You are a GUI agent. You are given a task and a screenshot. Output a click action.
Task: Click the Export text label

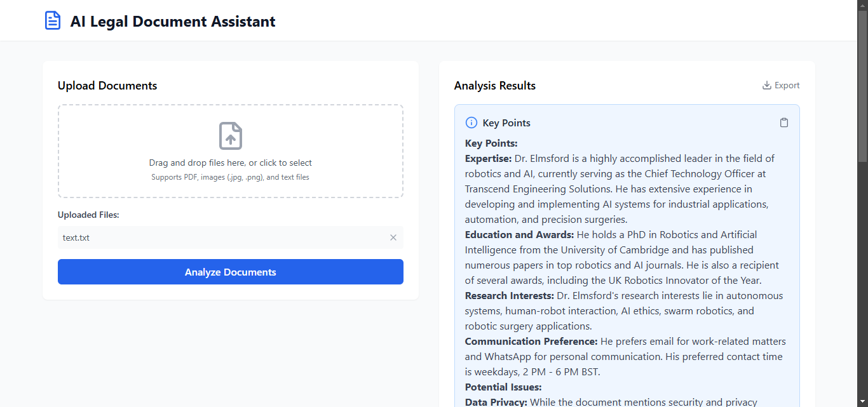(x=787, y=85)
